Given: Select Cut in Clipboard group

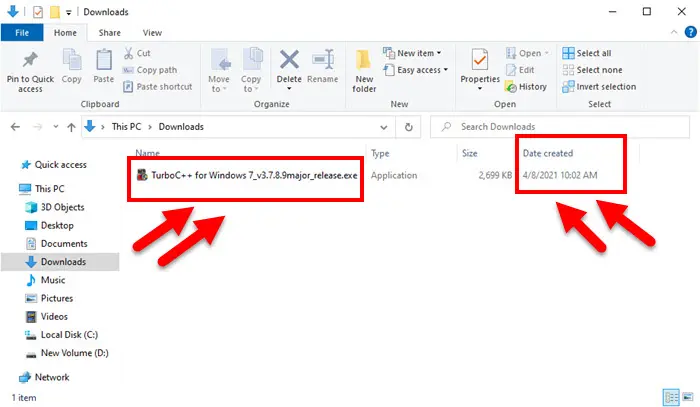Looking at the screenshot, I should (137, 53).
